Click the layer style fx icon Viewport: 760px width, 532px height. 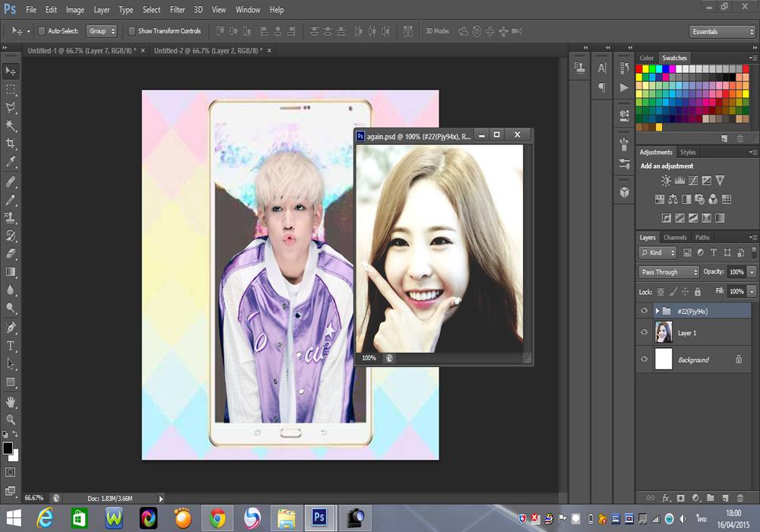pos(666,498)
